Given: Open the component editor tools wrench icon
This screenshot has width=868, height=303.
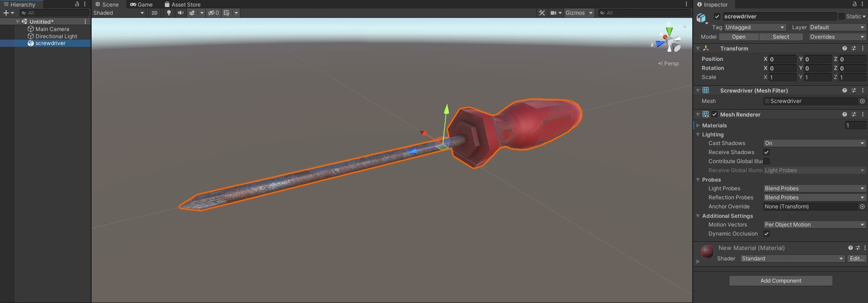Looking at the screenshot, I should 542,13.
